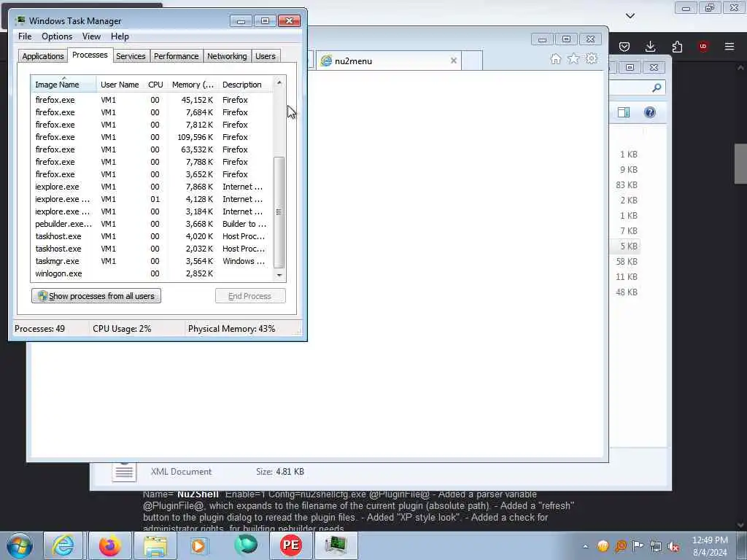747x560 pixels.
Task: Open Internet Explorer Tools gear menu
Action: coord(591,59)
